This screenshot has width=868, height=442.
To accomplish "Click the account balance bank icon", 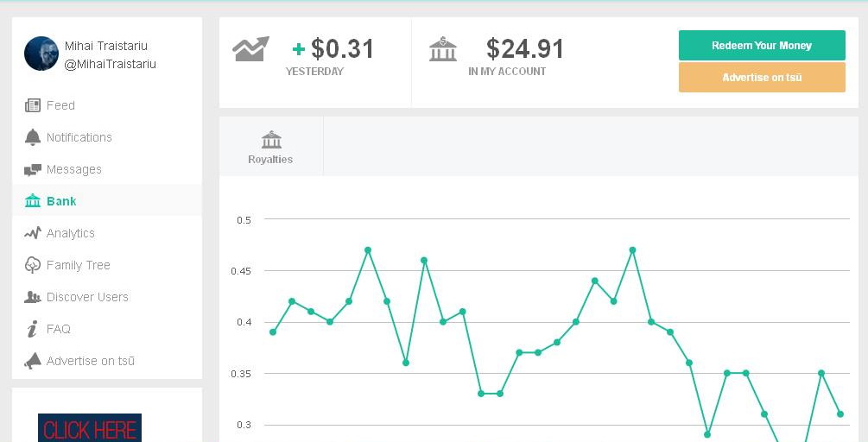I will [x=443, y=49].
